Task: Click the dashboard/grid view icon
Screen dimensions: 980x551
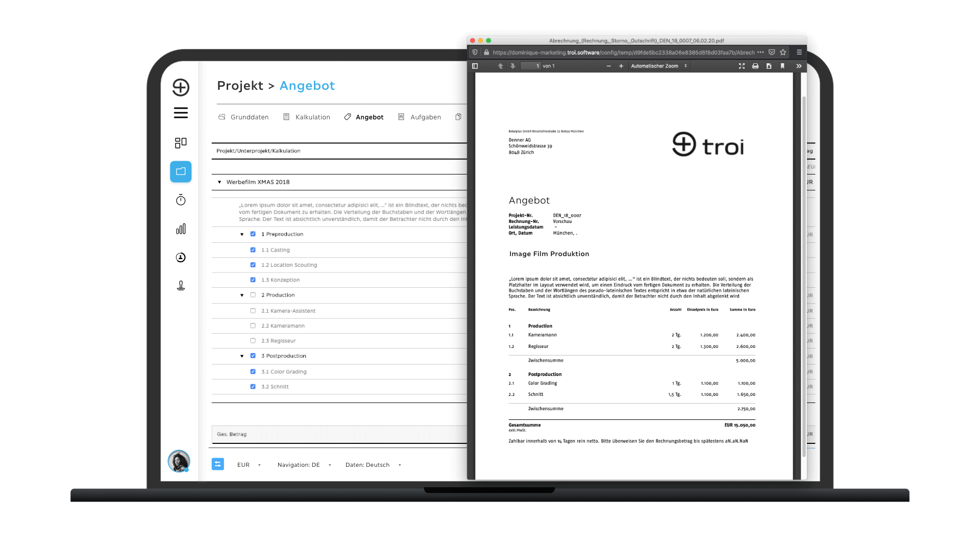Action: pyautogui.click(x=180, y=142)
